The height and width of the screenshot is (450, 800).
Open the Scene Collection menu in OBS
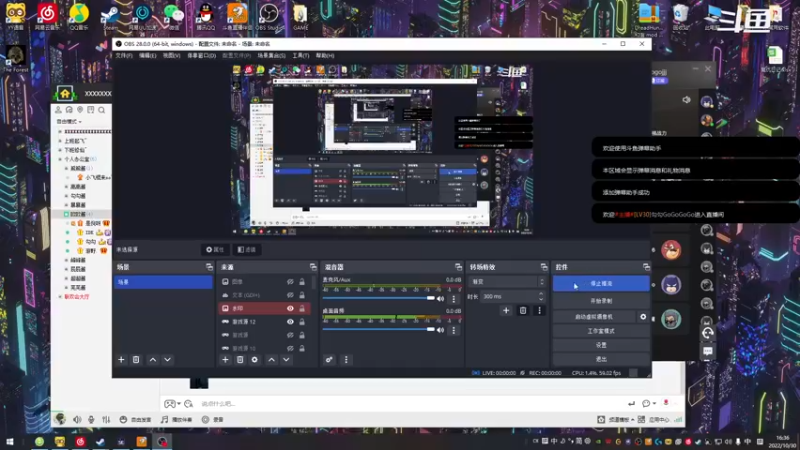point(271,56)
